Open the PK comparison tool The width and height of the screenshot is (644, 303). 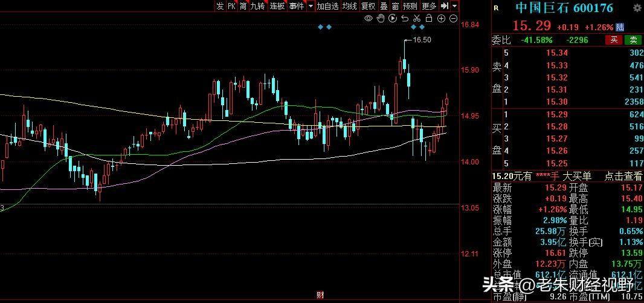[231, 6]
